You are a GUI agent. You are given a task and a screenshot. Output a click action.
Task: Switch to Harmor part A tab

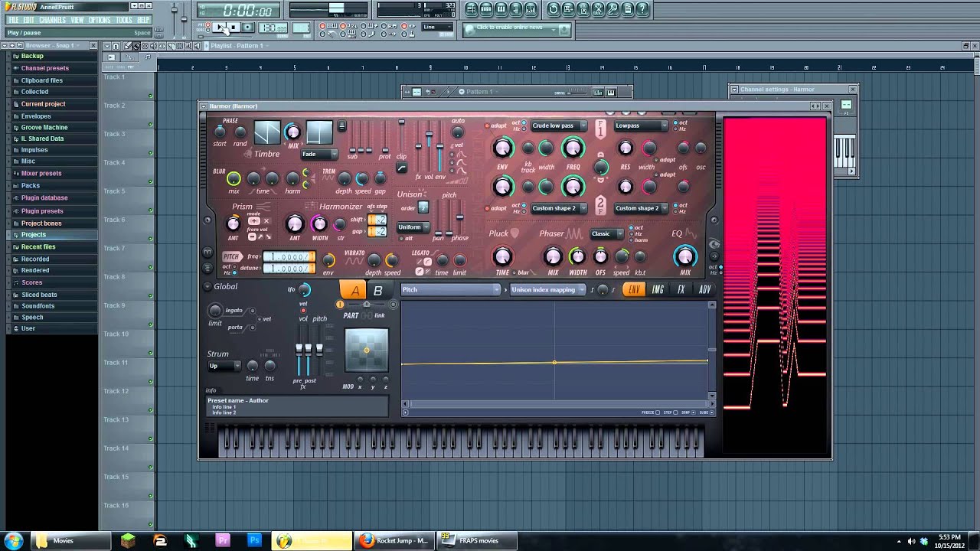click(354, 290)
